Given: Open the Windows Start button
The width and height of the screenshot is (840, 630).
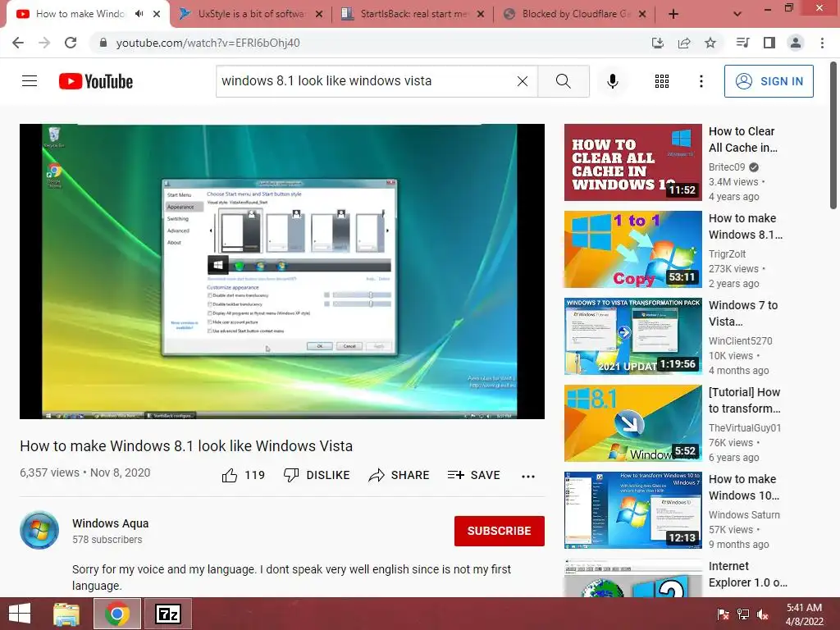Looking at the screenshot, I should (20, 614).
